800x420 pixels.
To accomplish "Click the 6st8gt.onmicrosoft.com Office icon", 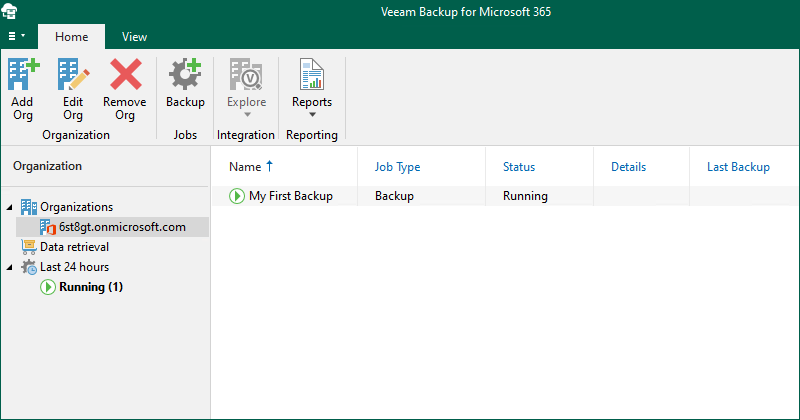I will [47, 227].
